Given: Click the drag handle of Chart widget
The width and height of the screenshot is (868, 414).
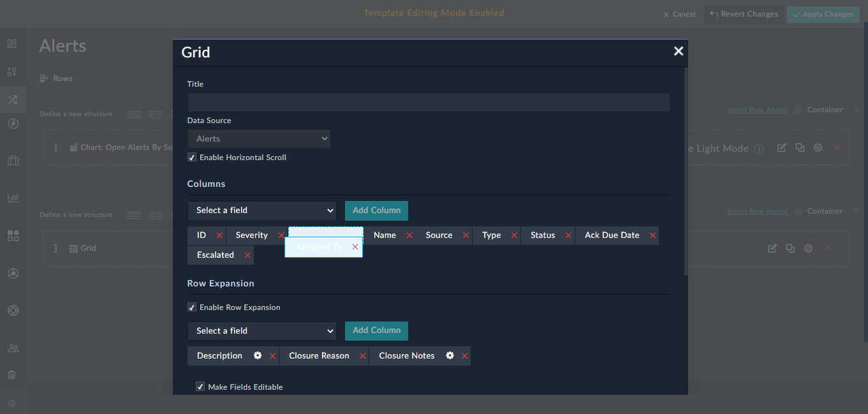Looking at the screenshot, I should (55, 147).
